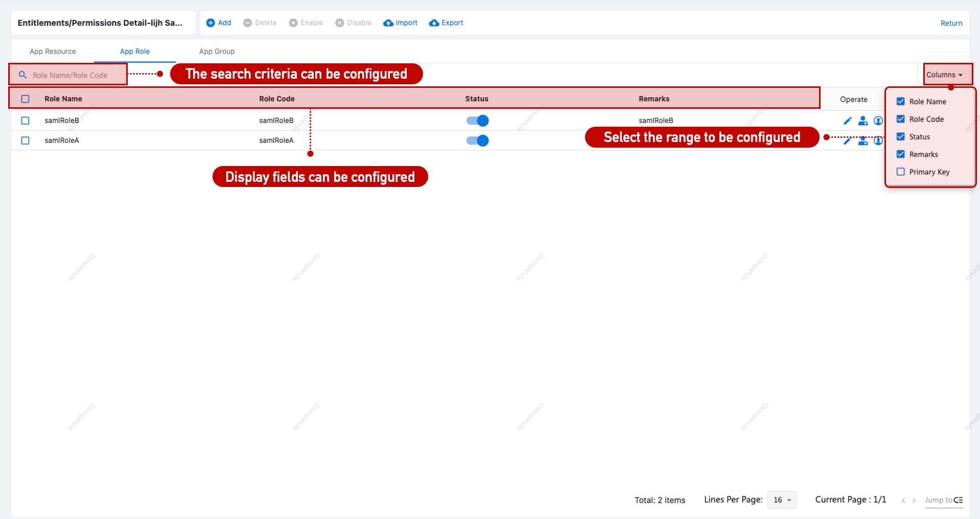Click the Jump to page go icon
Image resolution: width=980 pixels, height=519 pixels.
(x=959, y=500)
